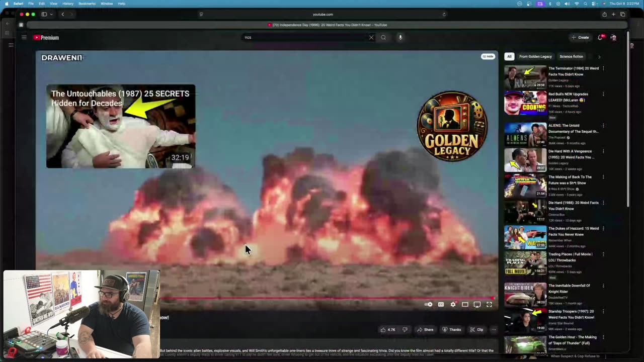Open options for Die Hard (1988) video
The width and height of the screenshot is (644, 362).
(603, 203)
